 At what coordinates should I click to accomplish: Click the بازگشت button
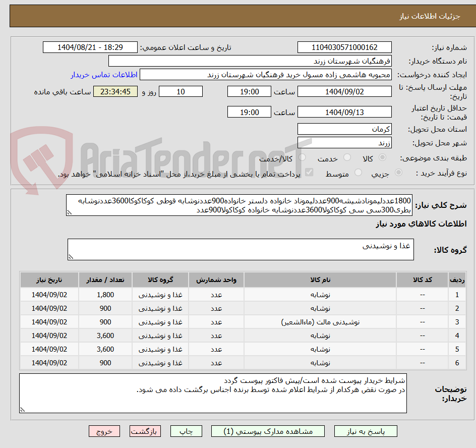(x=145, y=431)
